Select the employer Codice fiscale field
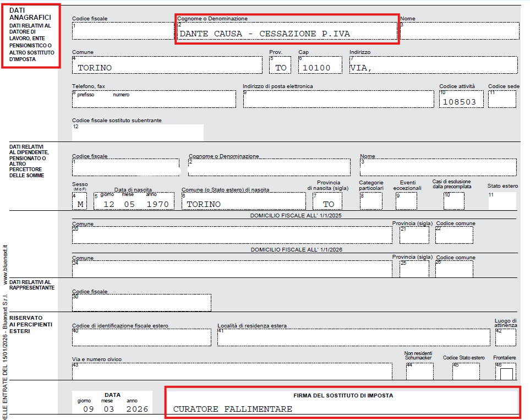 click(x=123, y=31)
